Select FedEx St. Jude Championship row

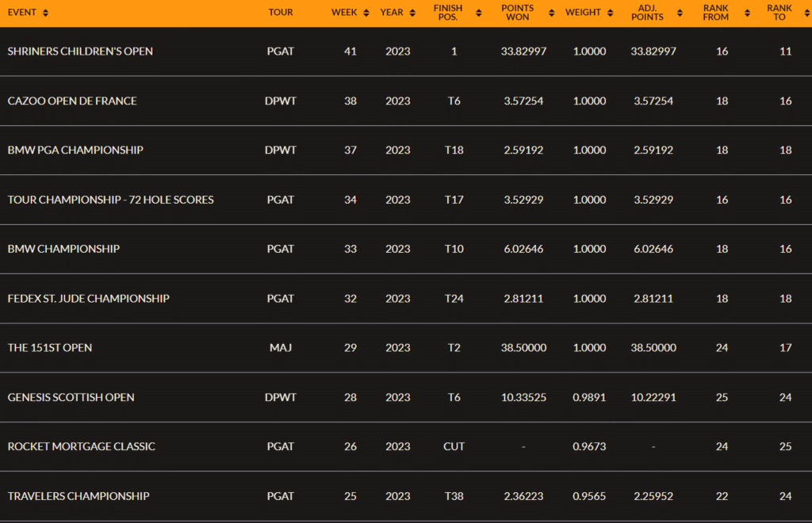pyautogui.click(x=406, y=299)
